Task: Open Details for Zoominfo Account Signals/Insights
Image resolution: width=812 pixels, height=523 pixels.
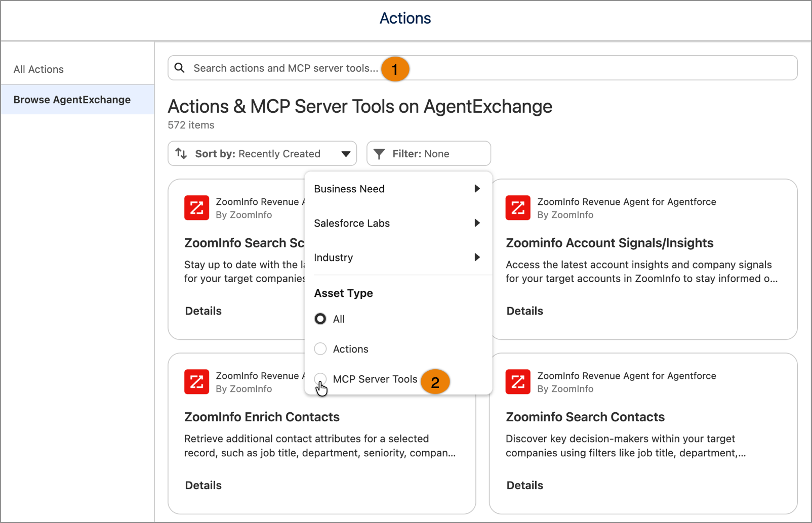Action: click(x=525, y=311)
